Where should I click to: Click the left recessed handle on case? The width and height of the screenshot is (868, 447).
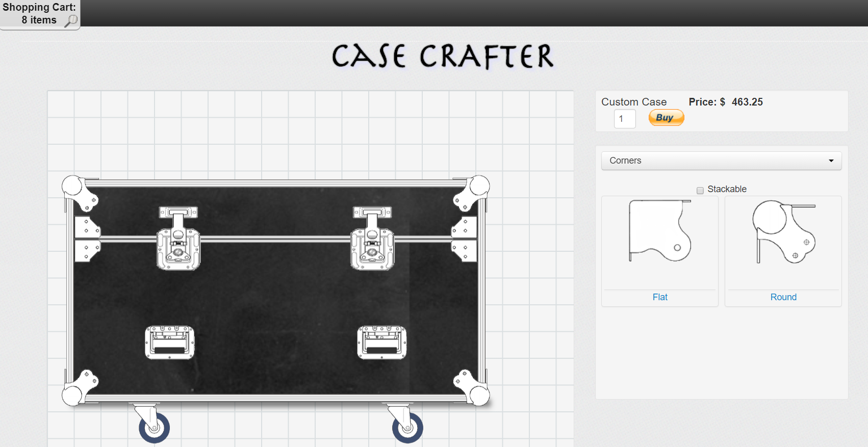[x=170, y=343]
